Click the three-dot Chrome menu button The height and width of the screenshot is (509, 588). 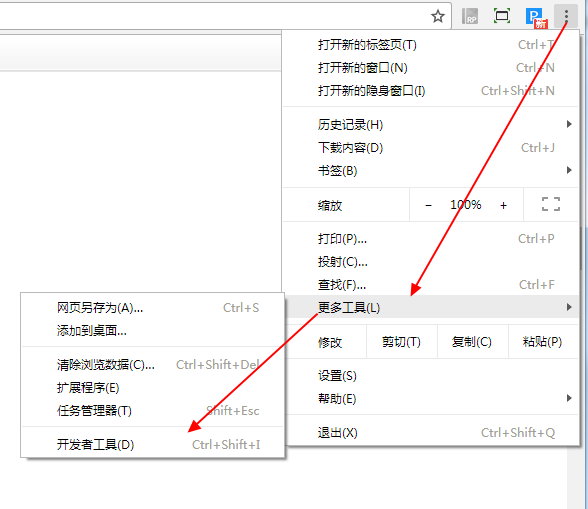tap(566, 16)
